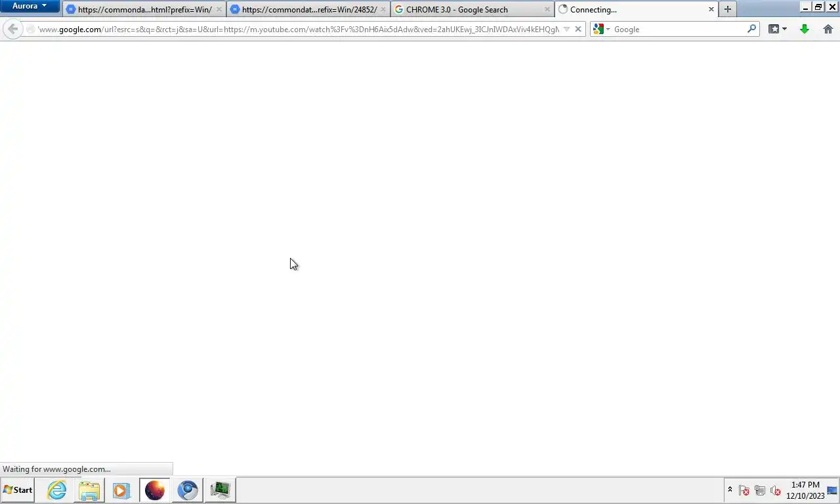Open the network status tray icon
Viewport: 840px width, 504px height.
(760, 490)
